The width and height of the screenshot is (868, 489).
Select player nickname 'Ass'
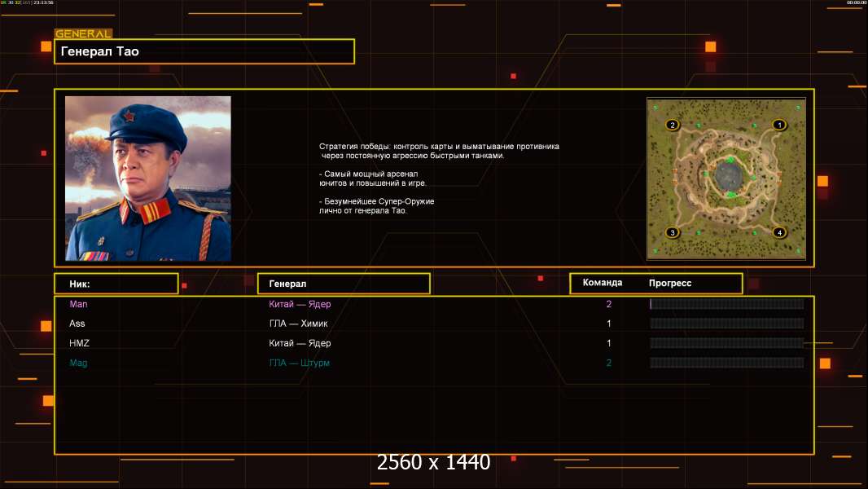pos(77,324)
